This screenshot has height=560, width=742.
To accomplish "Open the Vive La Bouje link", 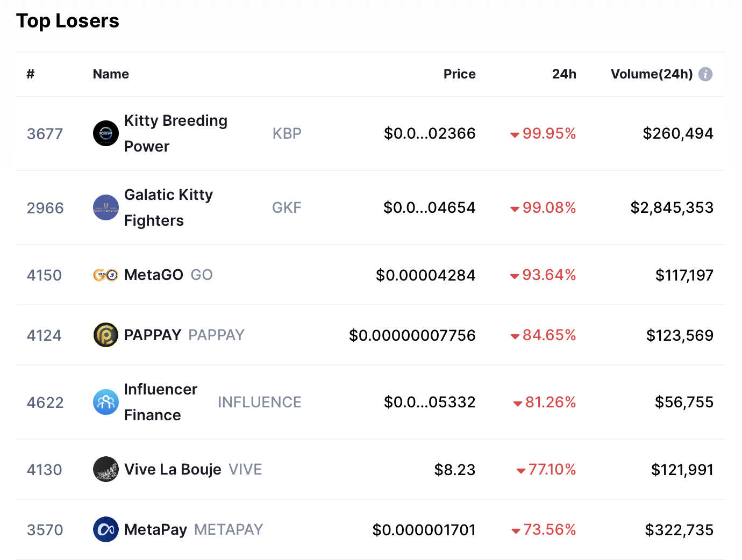I will coord(173,470).
